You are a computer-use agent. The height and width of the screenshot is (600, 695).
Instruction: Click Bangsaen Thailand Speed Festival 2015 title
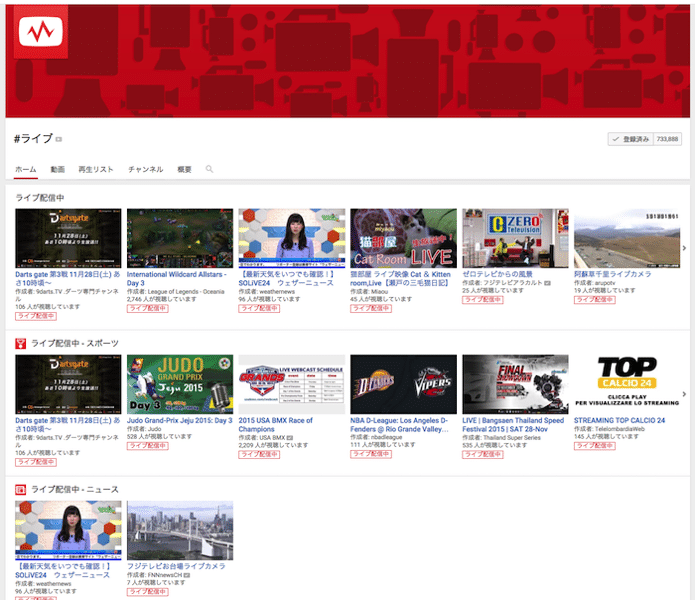(x=513, y=425)
